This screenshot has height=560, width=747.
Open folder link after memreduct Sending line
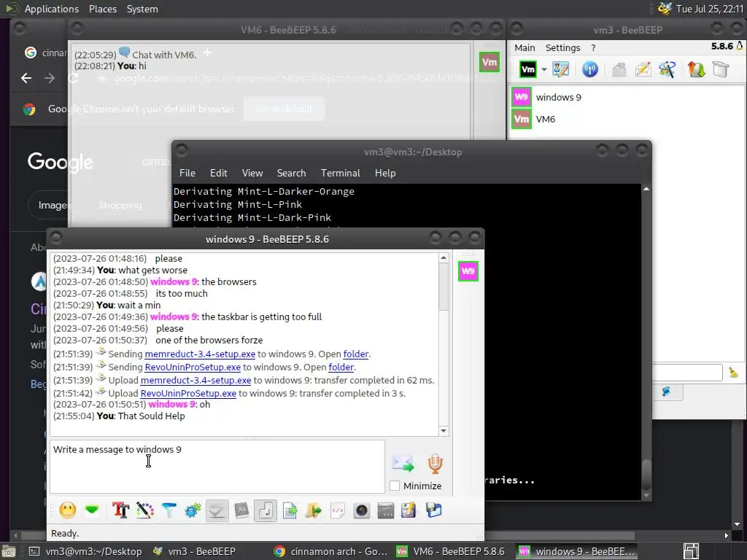(x=356, y=354)
